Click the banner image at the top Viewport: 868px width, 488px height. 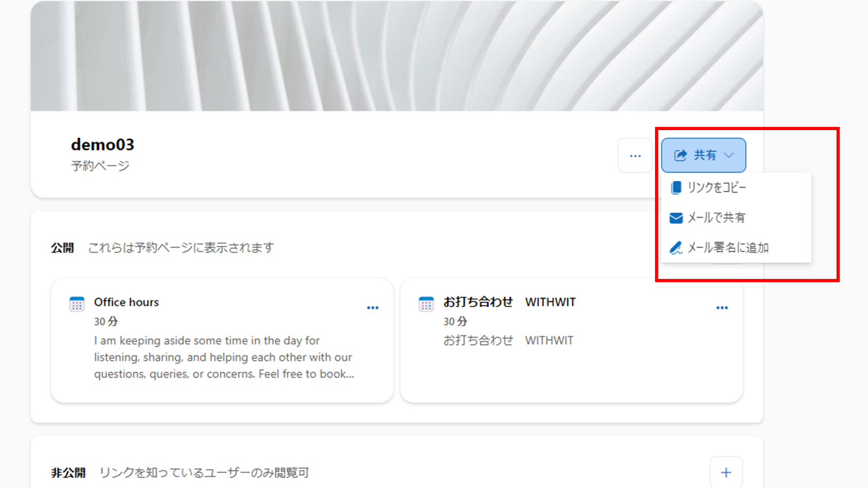[x=396, y=56]
